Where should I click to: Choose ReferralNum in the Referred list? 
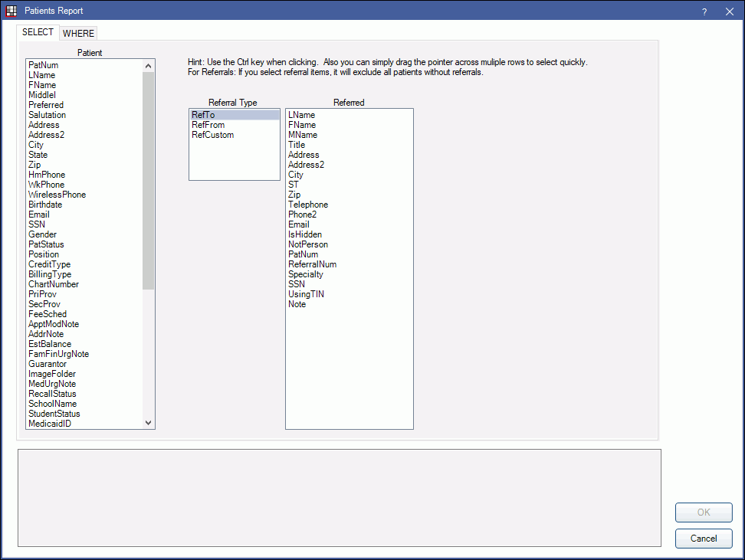point(350,264)
